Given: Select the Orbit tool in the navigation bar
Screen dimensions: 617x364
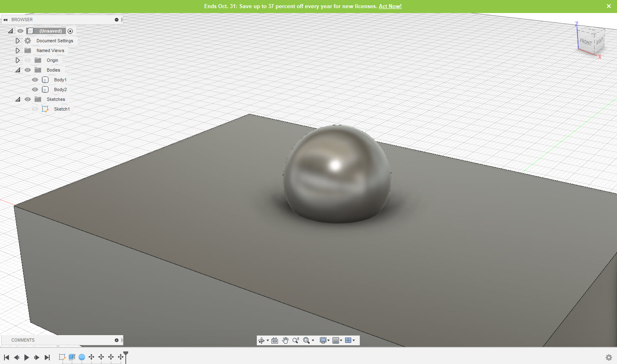Looking at the screenshot, I should click(x=262, y=340).
